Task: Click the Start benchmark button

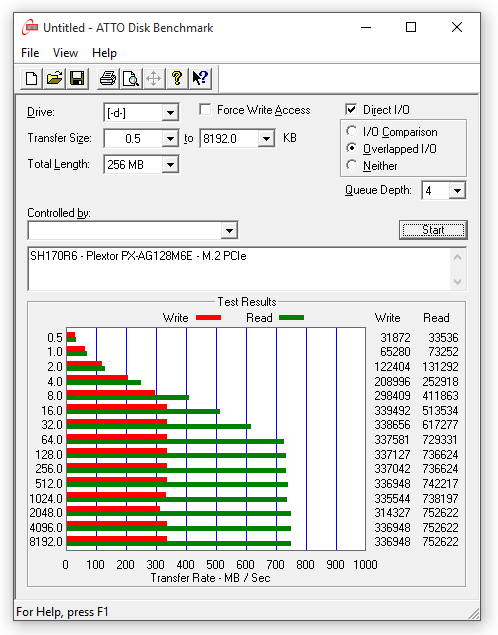Action: [433, 230]
